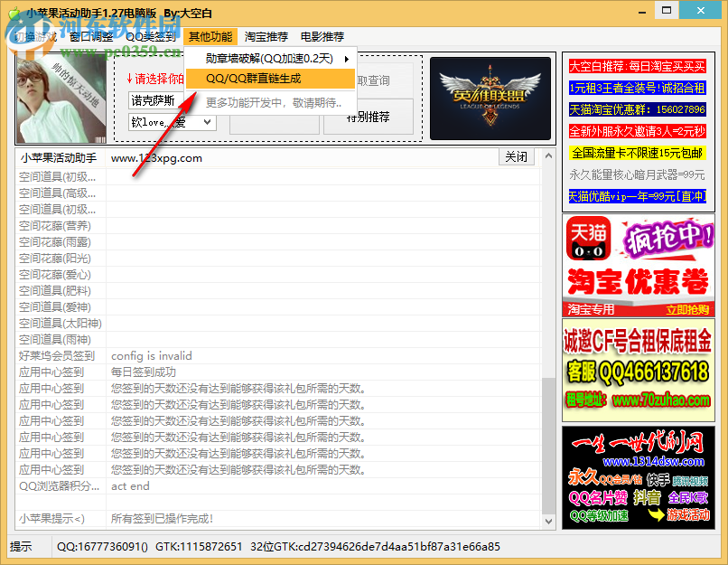Open the 淘宝推荐 menu
The image size is (728, 565).
pyautogui.click(x=266, y=37)
